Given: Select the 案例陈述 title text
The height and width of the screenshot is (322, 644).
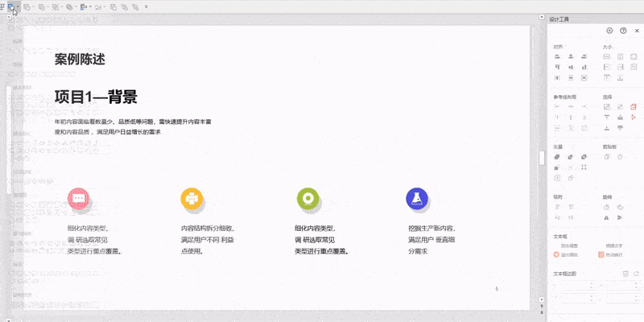Looking at the screenshot, I should pyautogui.click(x=80, y=59).
